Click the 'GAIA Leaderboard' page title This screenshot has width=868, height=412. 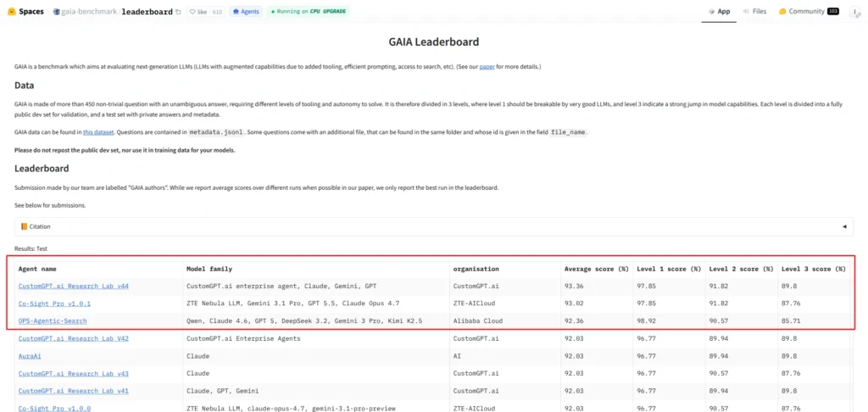[x=434, y=42]
